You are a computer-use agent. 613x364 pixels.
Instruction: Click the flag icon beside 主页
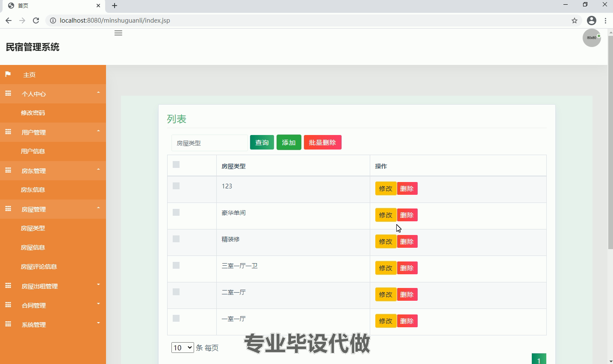pos(8,74)
